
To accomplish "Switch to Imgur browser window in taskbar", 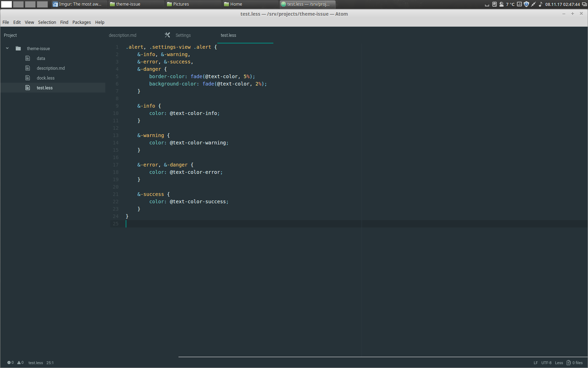I will click(79, 4).
